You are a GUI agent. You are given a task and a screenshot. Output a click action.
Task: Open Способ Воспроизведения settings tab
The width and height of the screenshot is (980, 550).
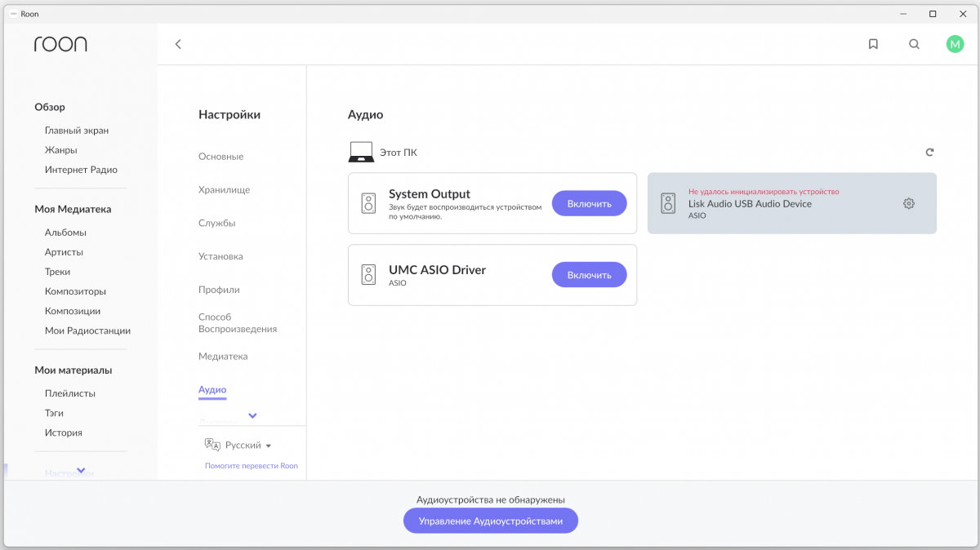pos(238,323)
